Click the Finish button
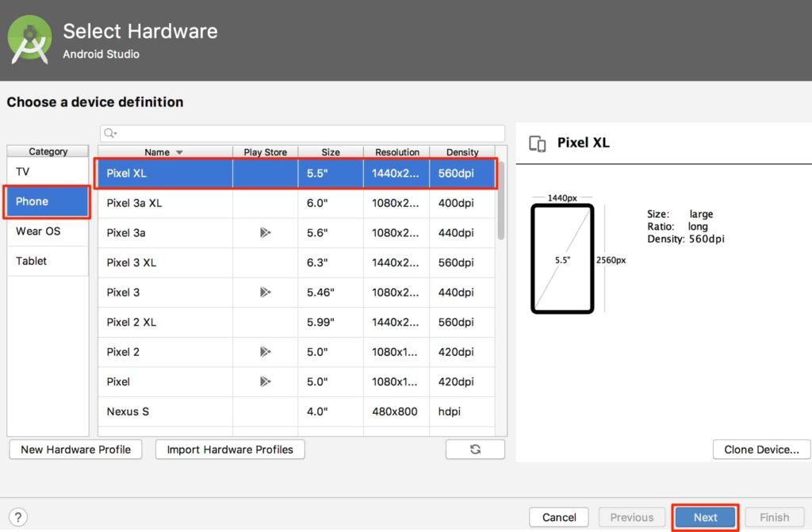The width and height of the screenshot is (812, 532). [774, 517]
